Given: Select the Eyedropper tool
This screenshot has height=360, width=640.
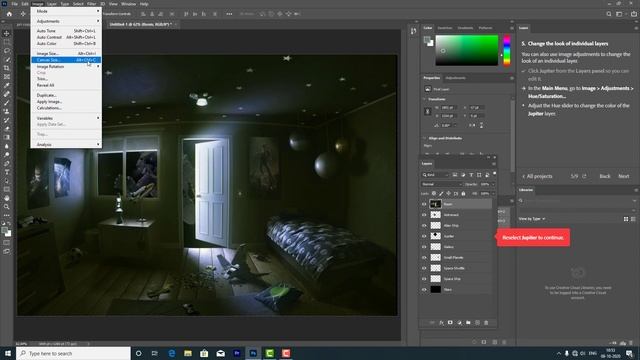Looking at the screenshot, I should [x=7, y=85].
